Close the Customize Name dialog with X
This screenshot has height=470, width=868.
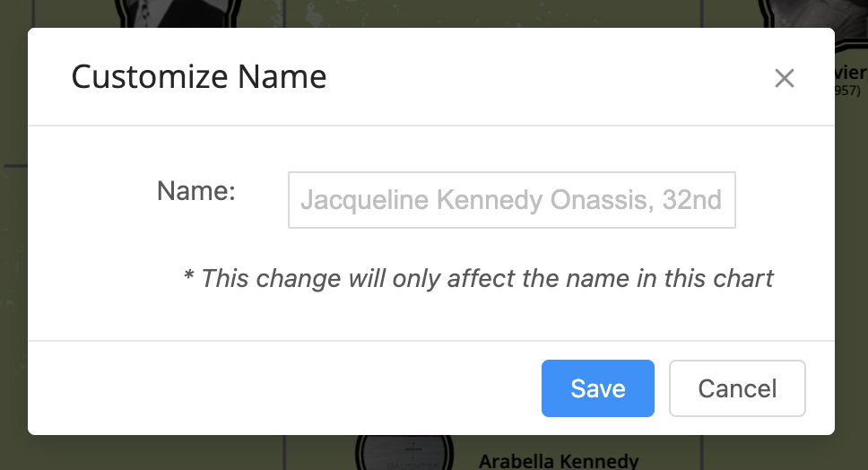(785, 79)
